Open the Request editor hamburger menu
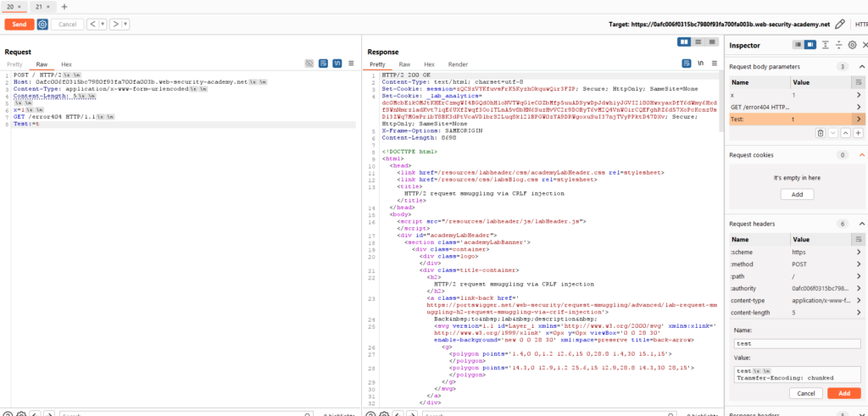The width and height of the screenshot is (868, 416). (x=351, y=64)
